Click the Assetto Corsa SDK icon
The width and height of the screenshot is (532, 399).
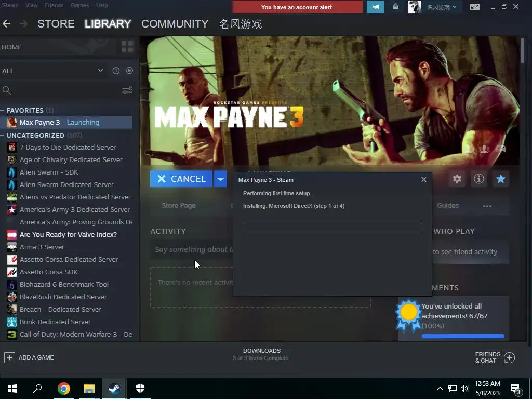[12, 272]
